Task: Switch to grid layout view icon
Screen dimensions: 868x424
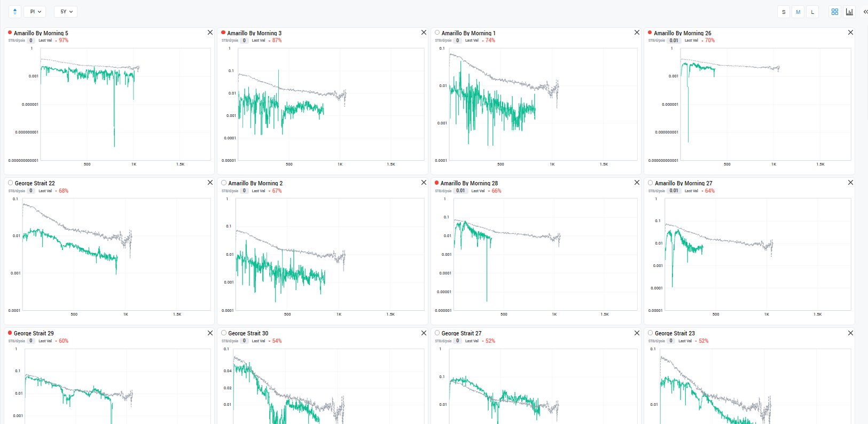Action: 835,12
